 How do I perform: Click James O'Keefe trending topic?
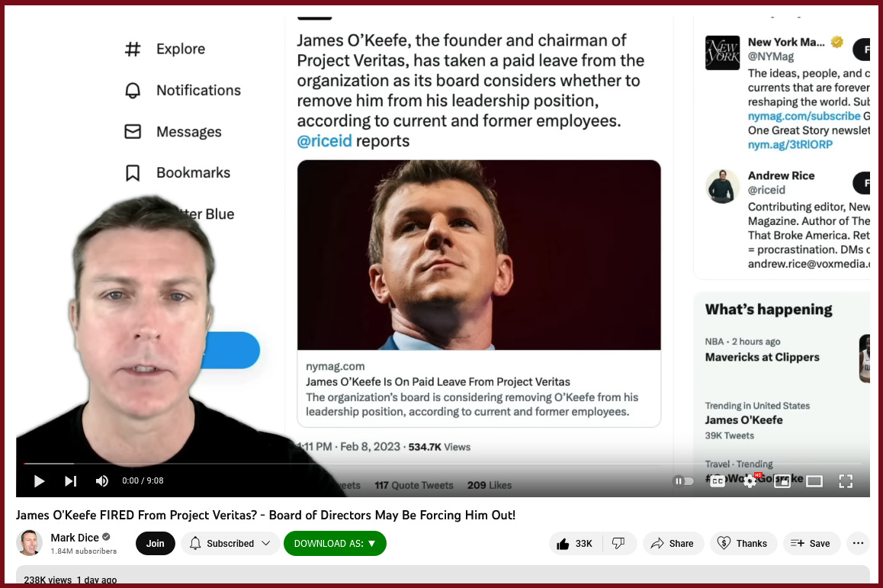(744, 420)
